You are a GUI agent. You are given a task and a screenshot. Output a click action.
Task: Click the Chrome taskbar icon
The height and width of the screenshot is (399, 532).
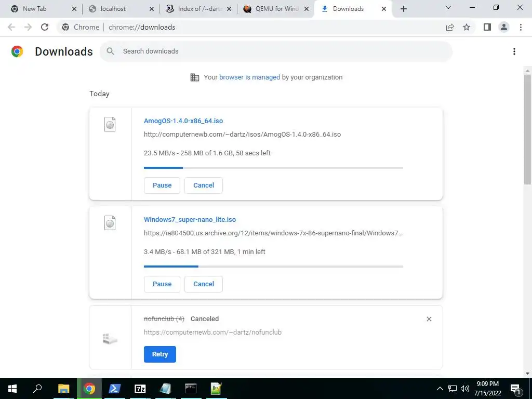click(x=89, y=389)
